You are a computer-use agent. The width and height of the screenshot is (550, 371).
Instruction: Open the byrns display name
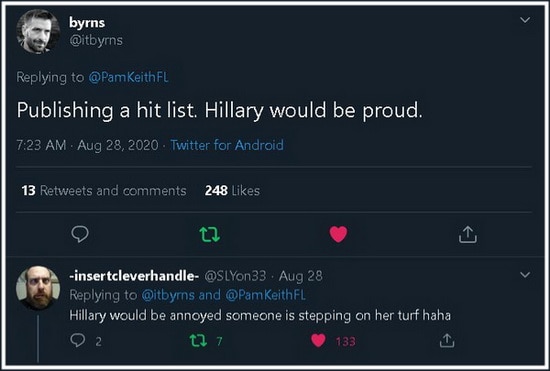[x=87, y=22]
